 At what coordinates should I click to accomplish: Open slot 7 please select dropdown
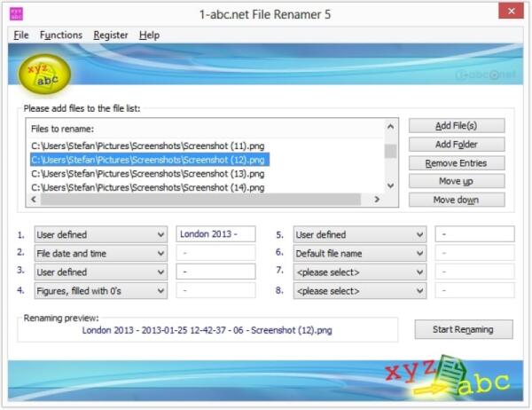(x=359, y=272)
